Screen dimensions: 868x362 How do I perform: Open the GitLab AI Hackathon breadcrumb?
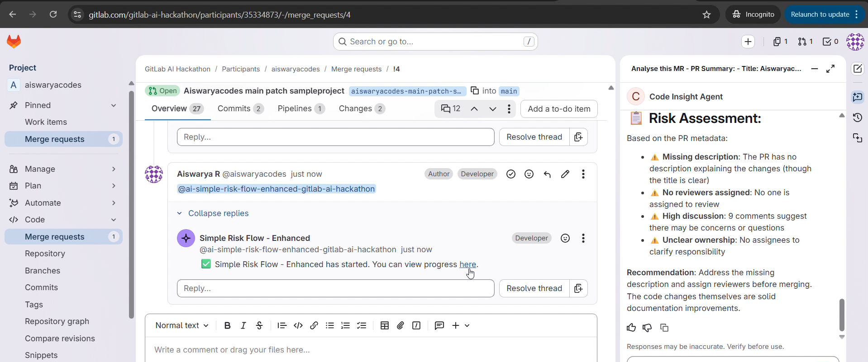coord(177,69)
